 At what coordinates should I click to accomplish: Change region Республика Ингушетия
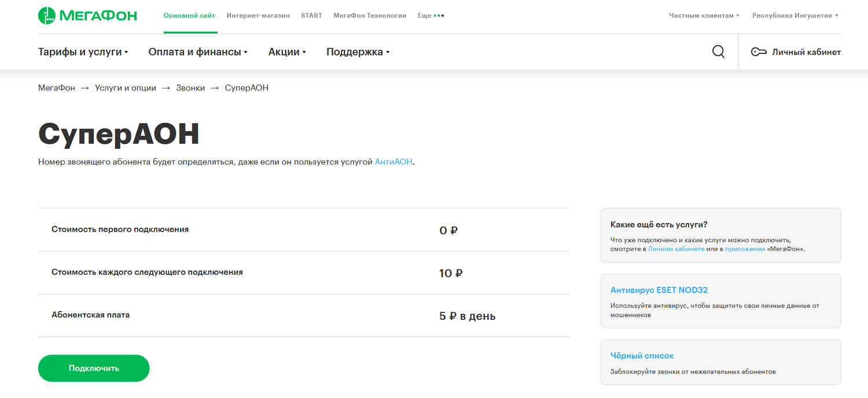point(796,16)
